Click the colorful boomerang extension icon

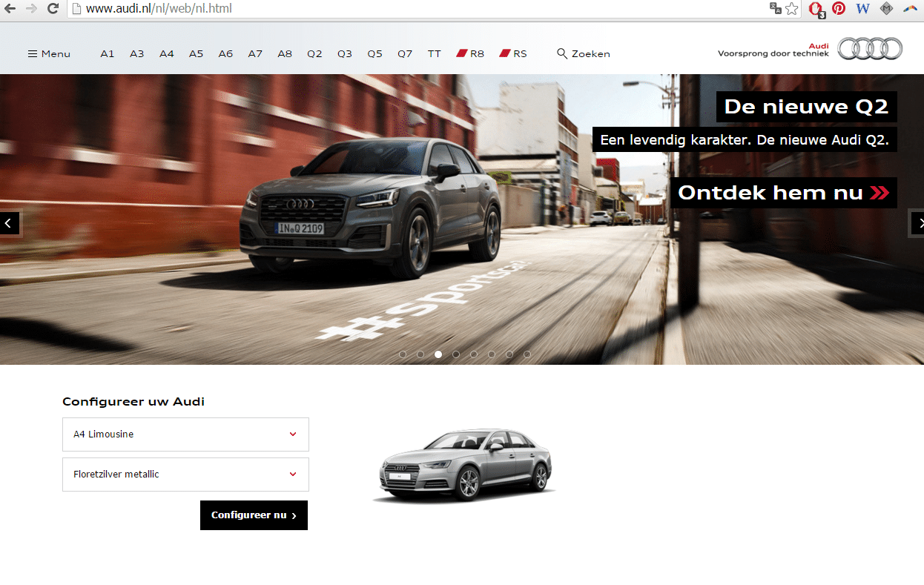coord(910,9)
